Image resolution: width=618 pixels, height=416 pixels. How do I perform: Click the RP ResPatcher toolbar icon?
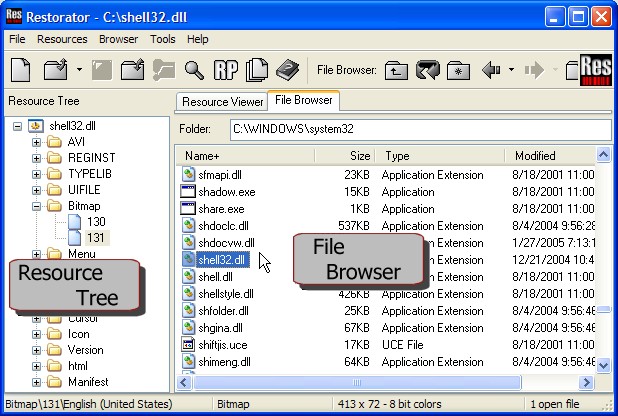click(x=225, y=70)
